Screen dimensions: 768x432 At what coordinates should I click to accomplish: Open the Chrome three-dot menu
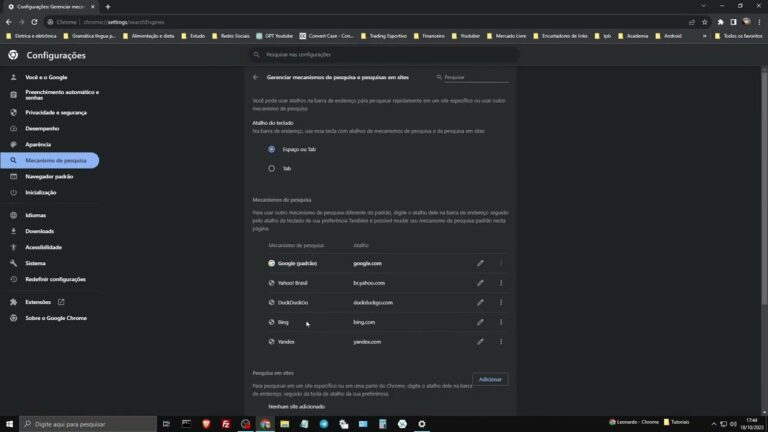coord(759,22)
